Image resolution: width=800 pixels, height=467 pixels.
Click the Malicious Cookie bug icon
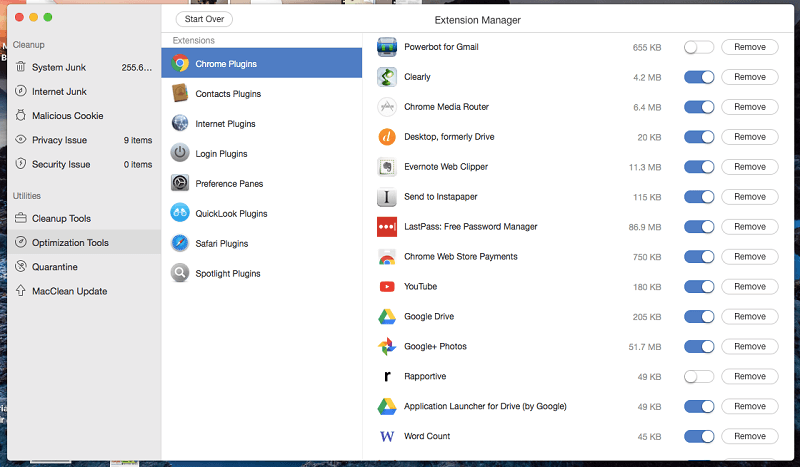[x=20, y=115]
